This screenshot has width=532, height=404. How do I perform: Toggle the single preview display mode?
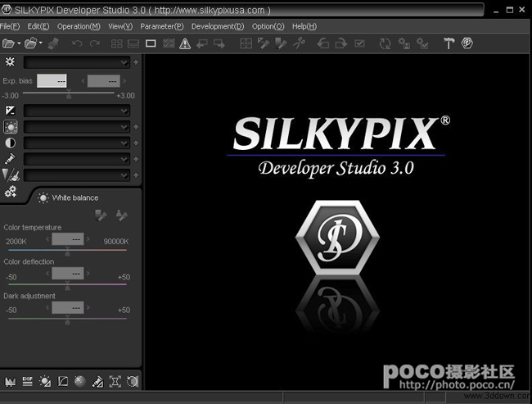(151, 43)
